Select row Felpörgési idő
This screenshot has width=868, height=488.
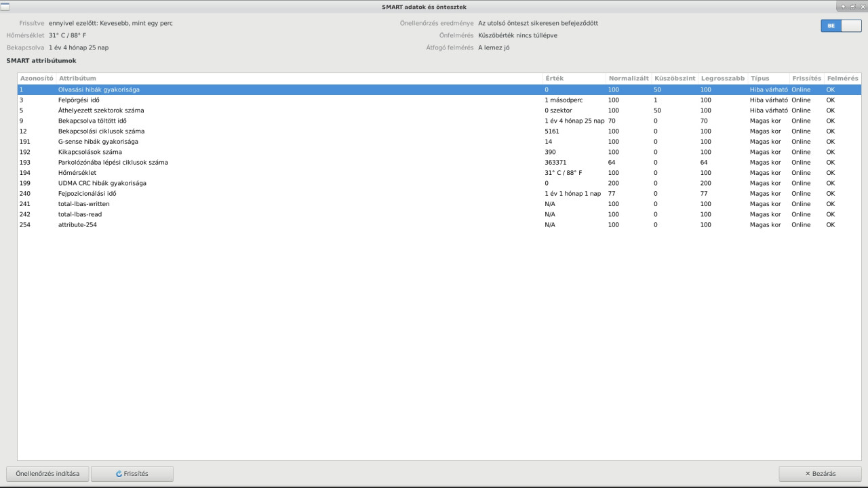pos(439,100)
